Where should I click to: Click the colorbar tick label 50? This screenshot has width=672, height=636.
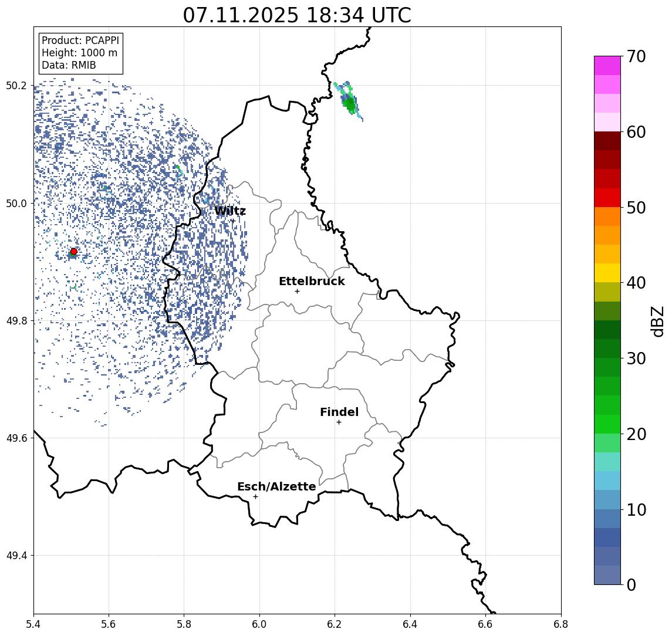636,208
